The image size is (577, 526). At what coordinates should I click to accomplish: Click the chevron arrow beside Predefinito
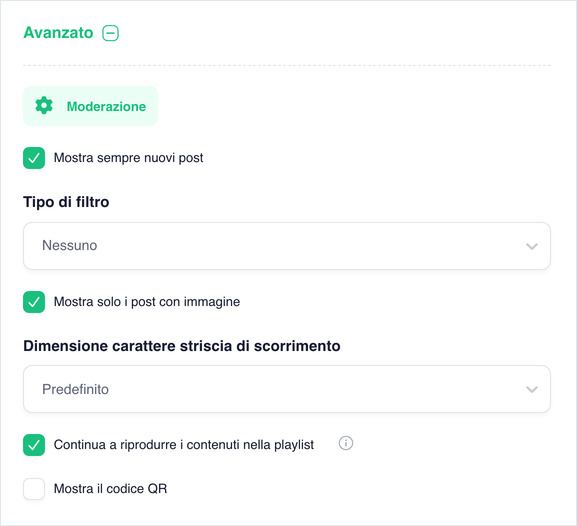(x=532, y=389)
